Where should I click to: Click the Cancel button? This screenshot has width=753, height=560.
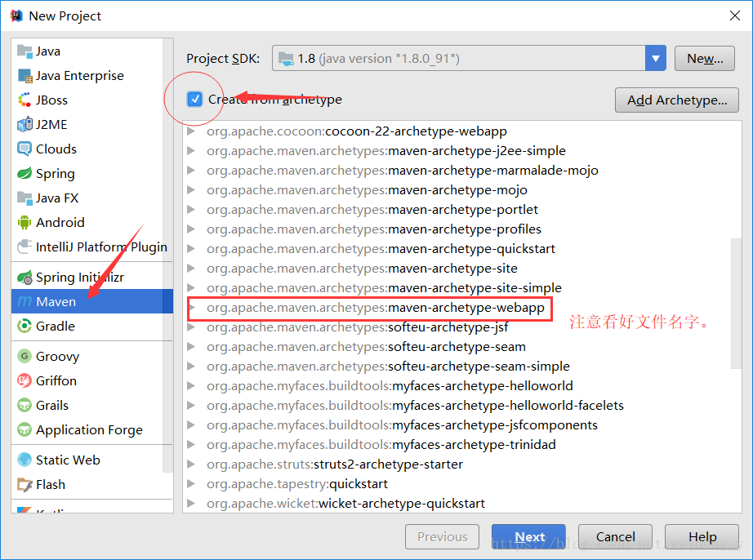(x=615, y=536)
